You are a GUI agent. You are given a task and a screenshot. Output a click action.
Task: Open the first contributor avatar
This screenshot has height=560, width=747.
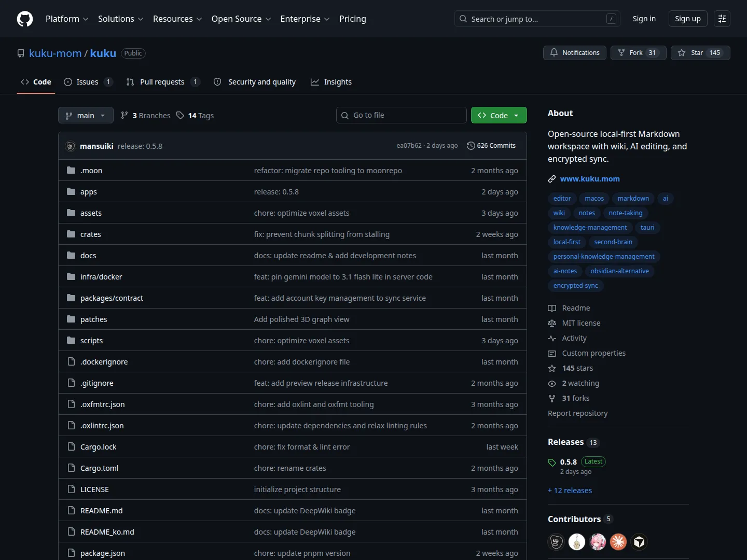pos(556,542)
